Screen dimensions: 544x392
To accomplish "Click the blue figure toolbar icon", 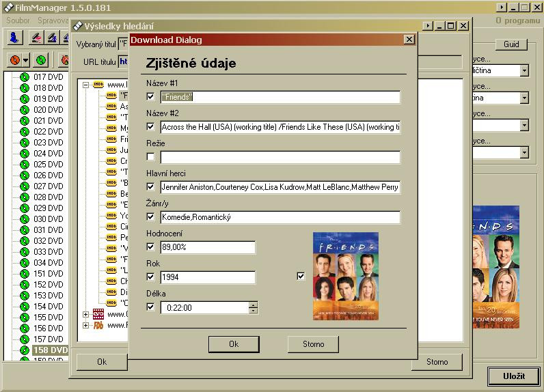I will click(x=15, y=38).
